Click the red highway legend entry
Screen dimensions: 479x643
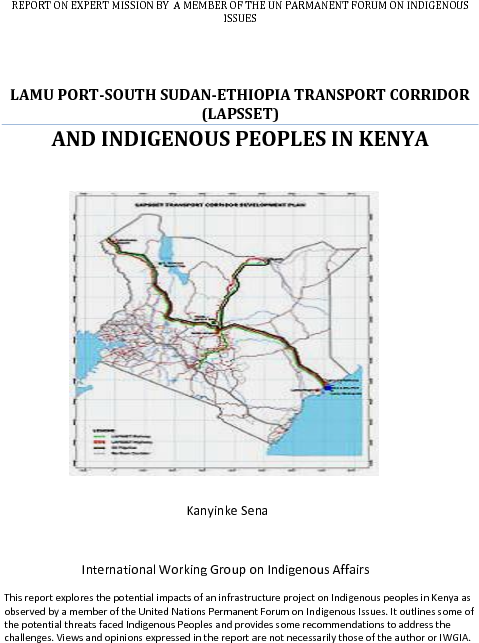pos(122,442)
